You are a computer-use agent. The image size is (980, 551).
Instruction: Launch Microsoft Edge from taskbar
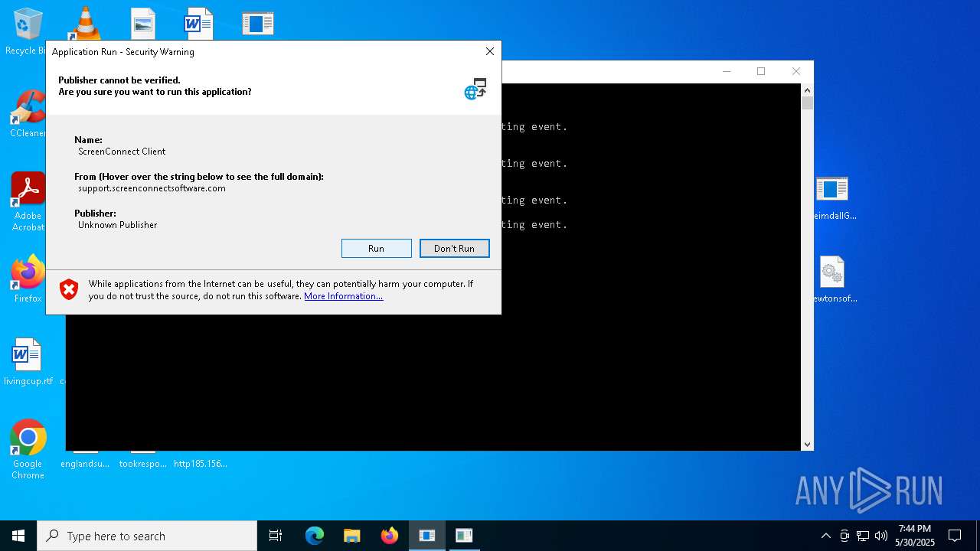point(315,536)
